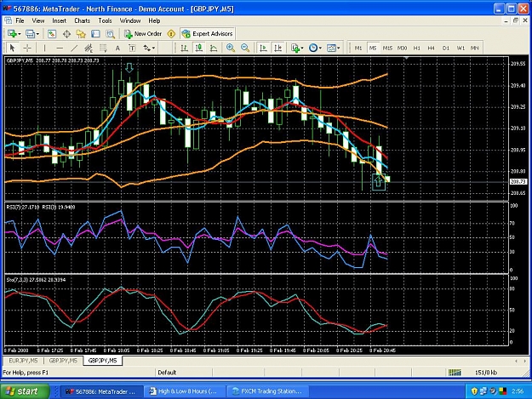Launch MetaEditor via yellow diamond icon
532x399 pixels.
click(x=171, y=34)
